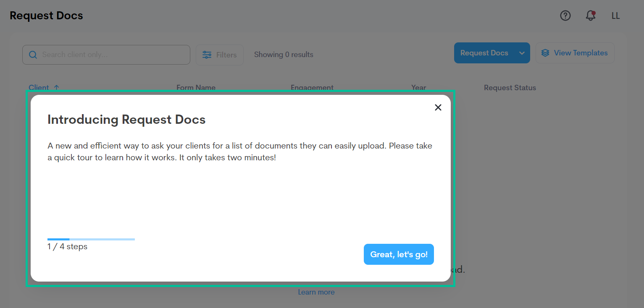Click the tour progress bar
Viewport: 644px width, 308px height.
point(91,239)
